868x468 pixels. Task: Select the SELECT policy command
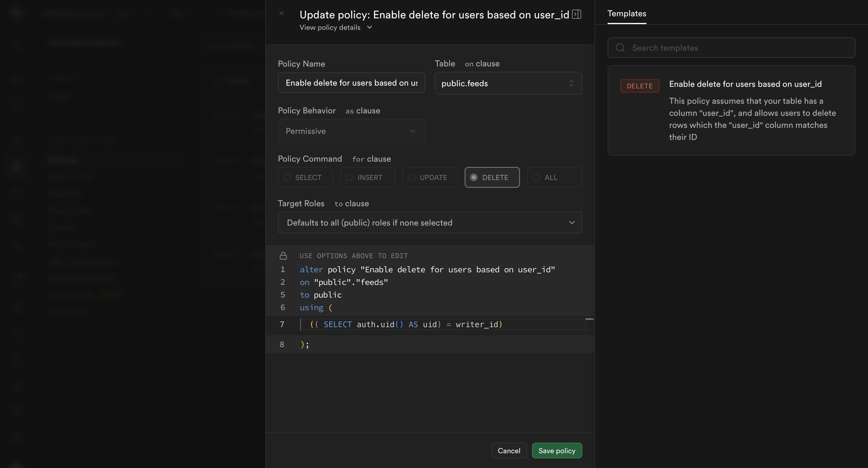tap(305, 177)
